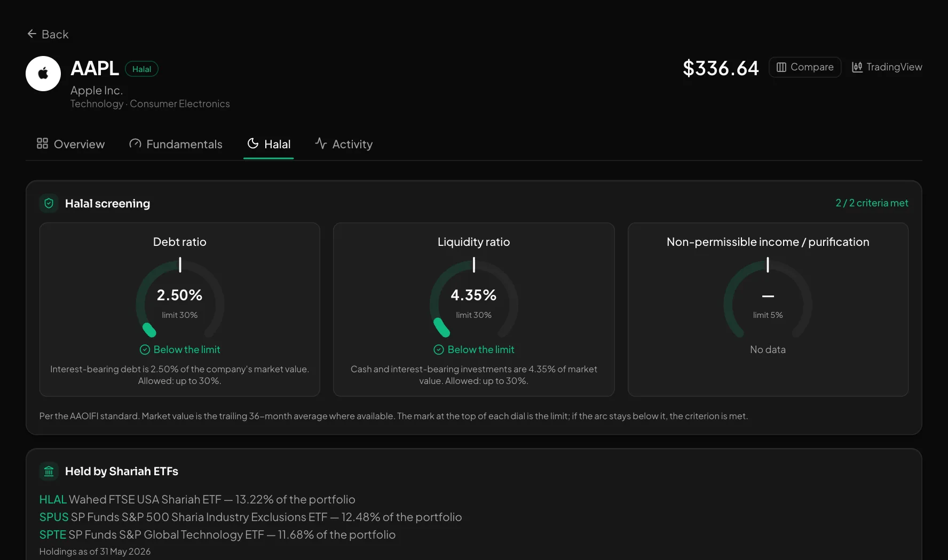The image size is (948, 560).
Task: Click the Activity pulse icon
Action: point(321,143)
